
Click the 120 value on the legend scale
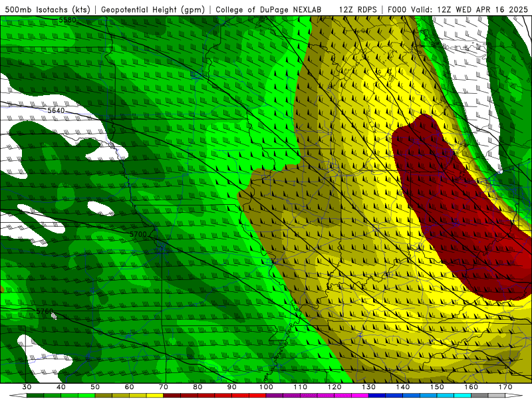pos(334,387)
